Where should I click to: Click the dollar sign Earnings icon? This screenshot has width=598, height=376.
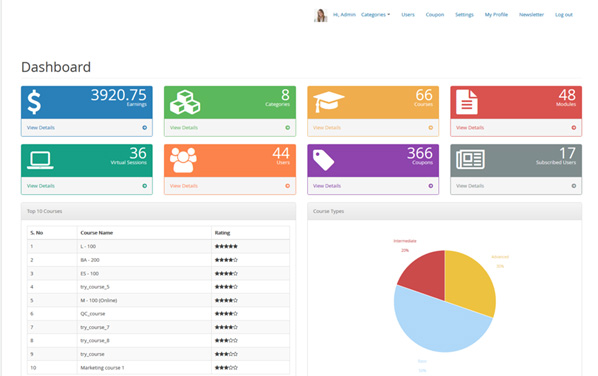tap(34, 102)
